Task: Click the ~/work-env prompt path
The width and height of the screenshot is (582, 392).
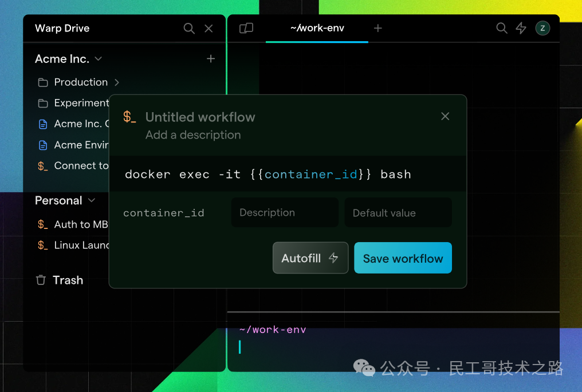Action: (x=273, y=329)
